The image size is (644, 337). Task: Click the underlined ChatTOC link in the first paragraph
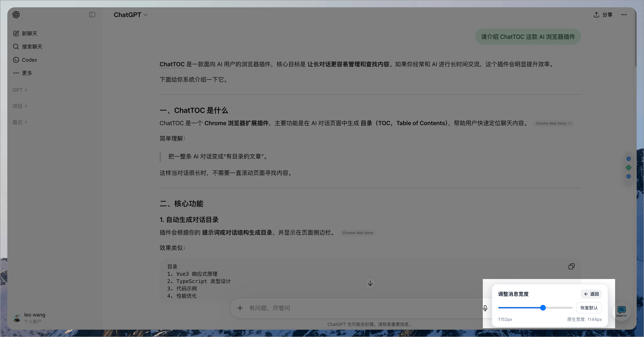[x=172, y=64]
